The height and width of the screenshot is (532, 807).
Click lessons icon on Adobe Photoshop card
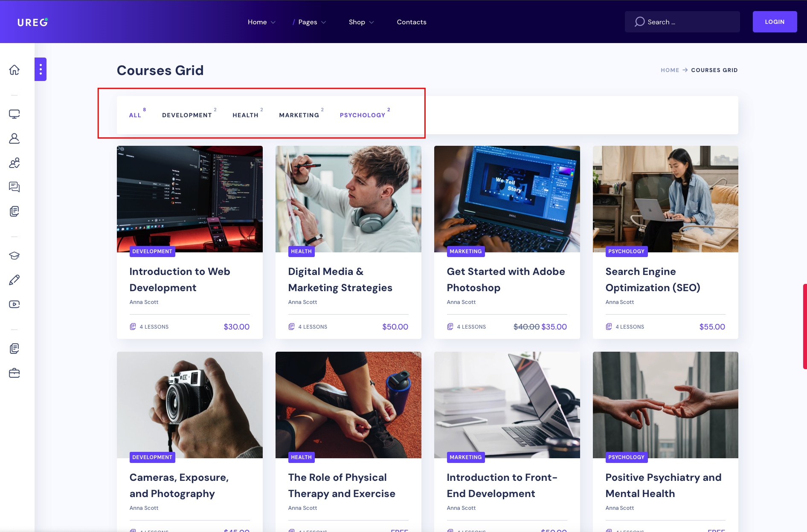coord(450,327)
